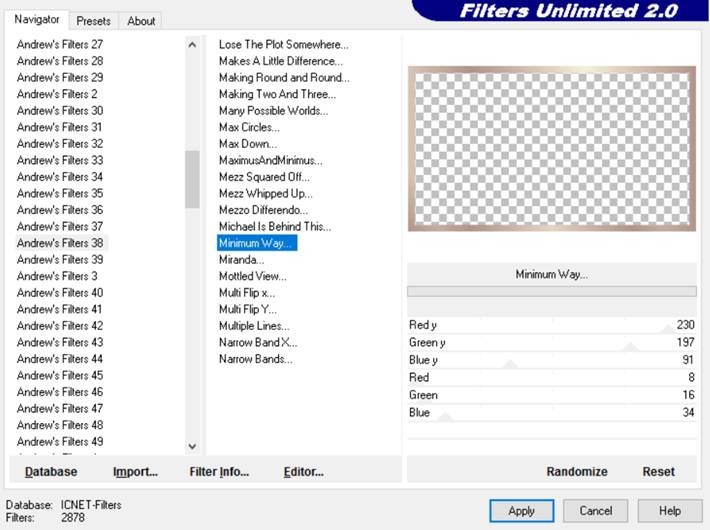
Task: Choose the Mottled View... filter
Action: tap(253, 276)
